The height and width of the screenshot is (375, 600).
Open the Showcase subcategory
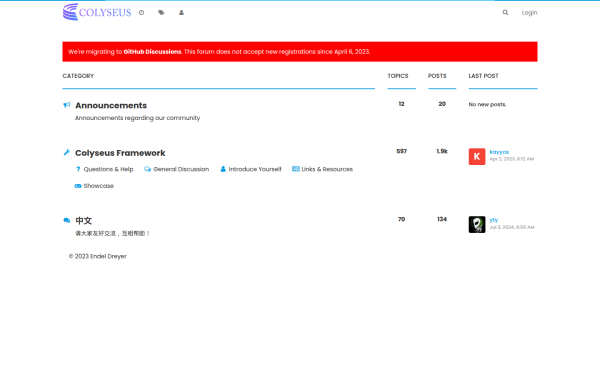99,186
